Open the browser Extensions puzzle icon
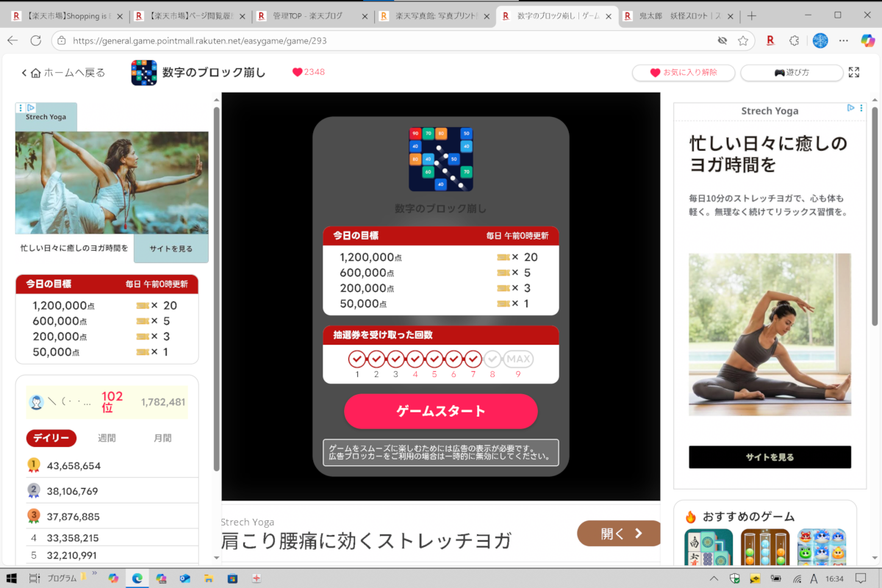This screenshot has height=588, width=882. (795, 40)
